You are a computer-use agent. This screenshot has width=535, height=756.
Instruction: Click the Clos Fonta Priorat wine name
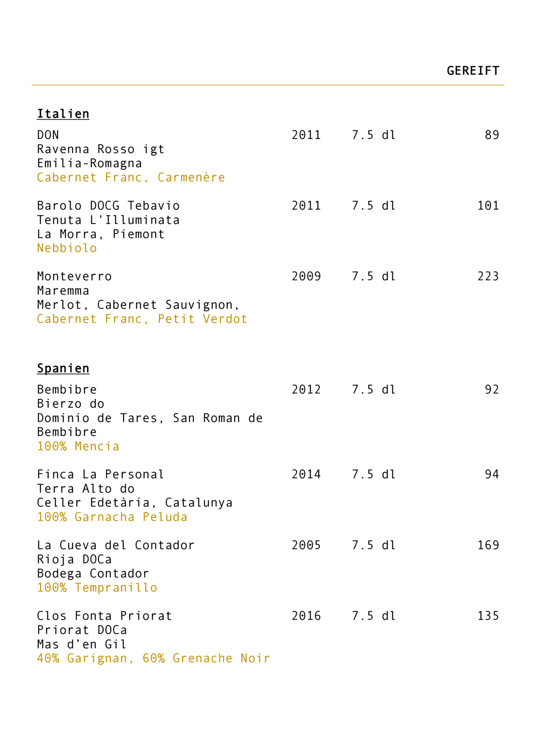[104, 616]
